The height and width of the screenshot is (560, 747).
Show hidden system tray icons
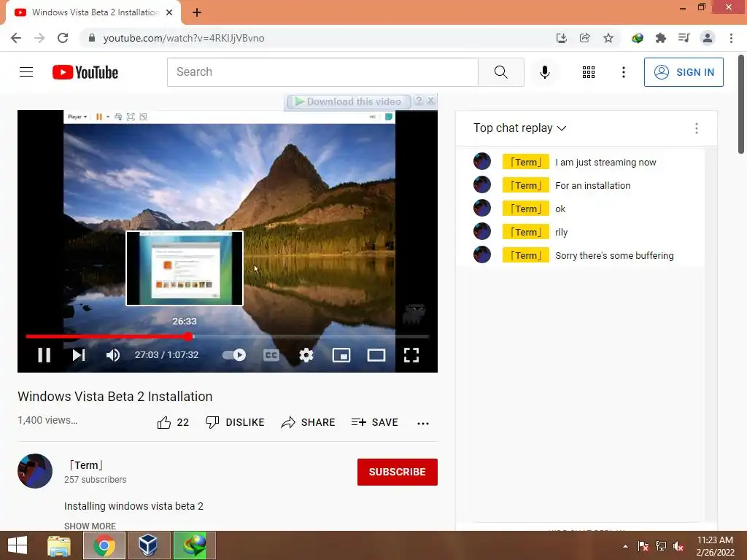point(625,546)
